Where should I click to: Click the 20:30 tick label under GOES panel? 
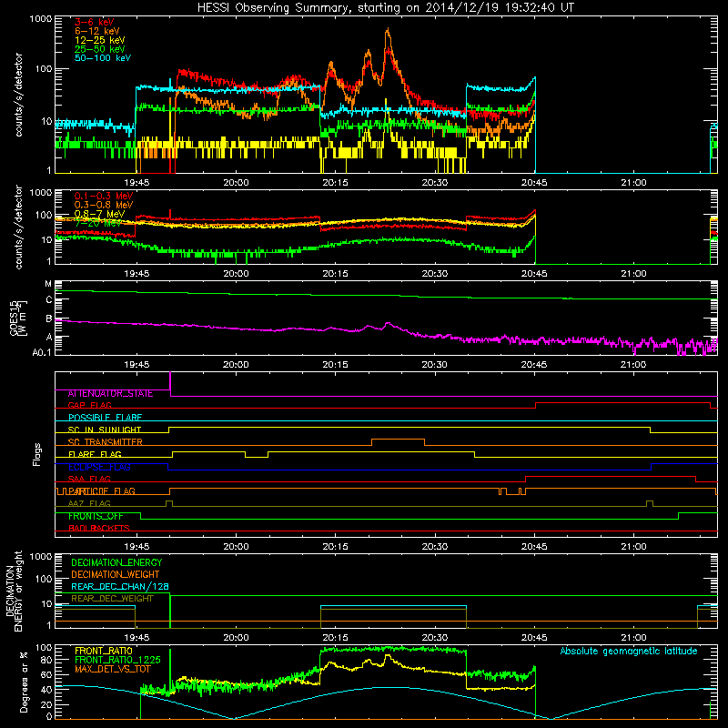pyautogui.click(x=435, y=365)
